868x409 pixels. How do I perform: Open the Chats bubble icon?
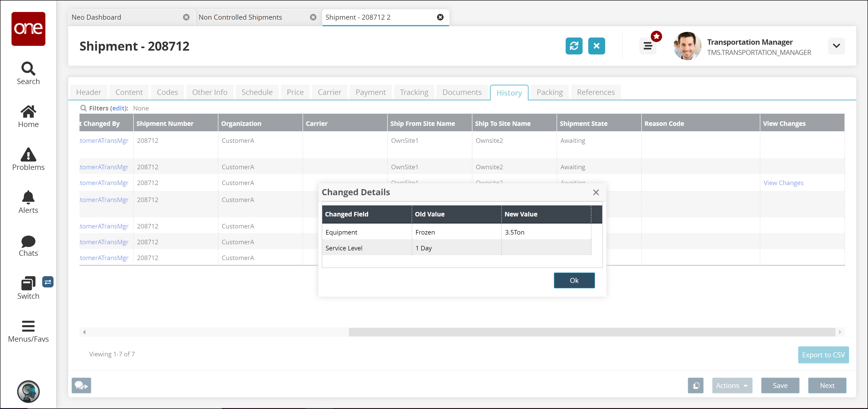(x=28, y=241)
